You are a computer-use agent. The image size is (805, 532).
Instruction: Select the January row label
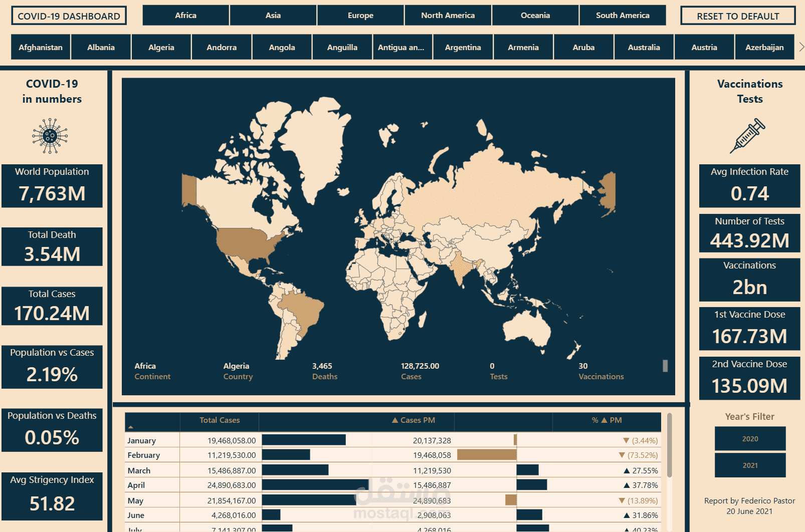[x=142, y=441]
